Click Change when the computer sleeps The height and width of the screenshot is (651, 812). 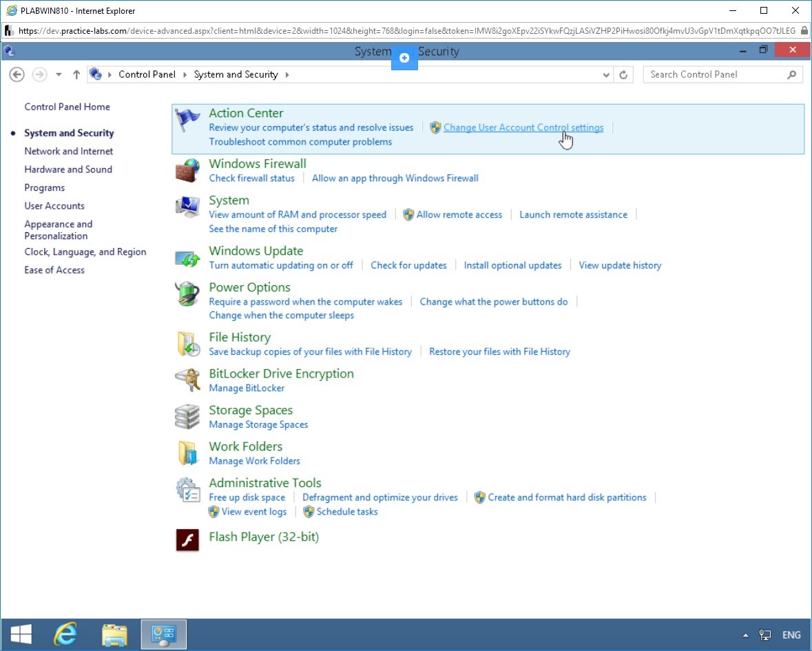click(282, 316)
